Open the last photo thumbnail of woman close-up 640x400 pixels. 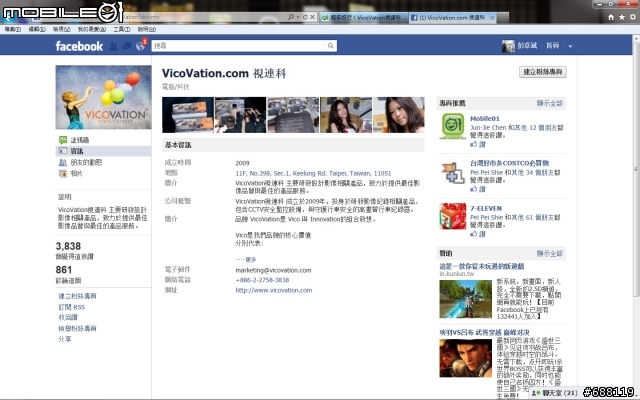point(399,115)
